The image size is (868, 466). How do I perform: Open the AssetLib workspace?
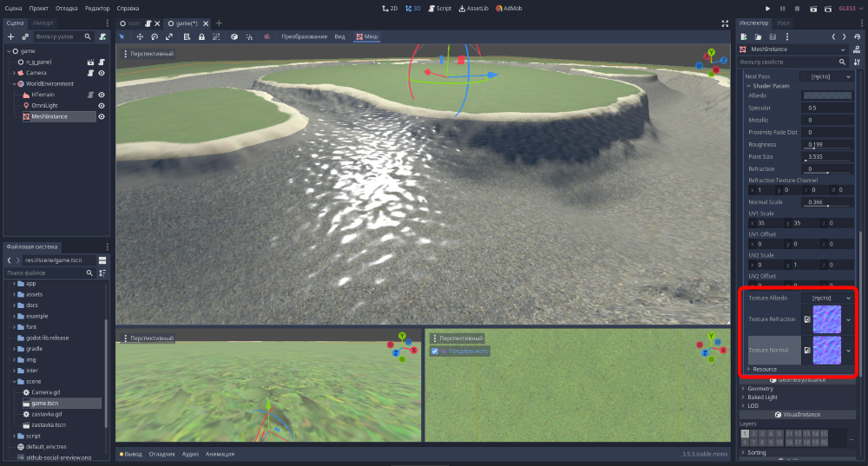[473, 8]
